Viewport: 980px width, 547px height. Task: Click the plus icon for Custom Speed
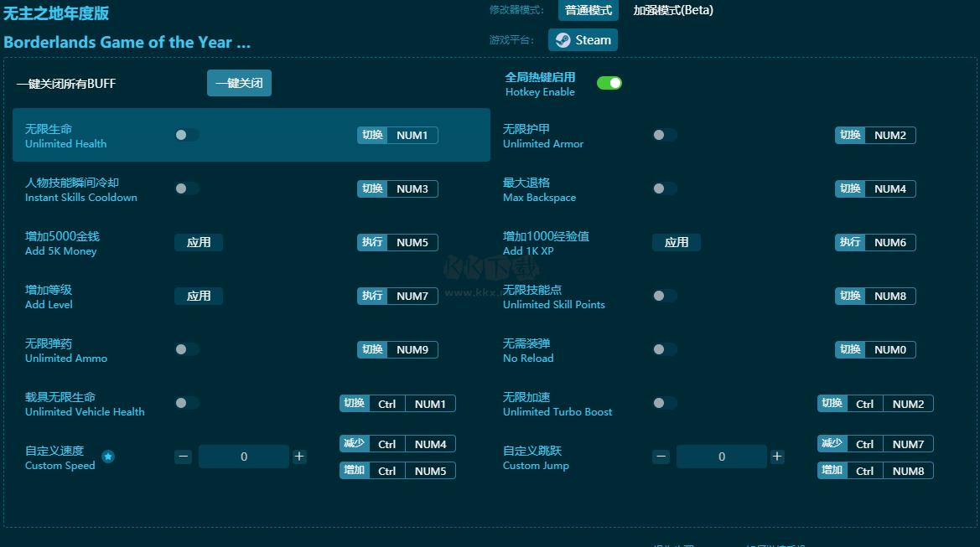coord(299,457)
